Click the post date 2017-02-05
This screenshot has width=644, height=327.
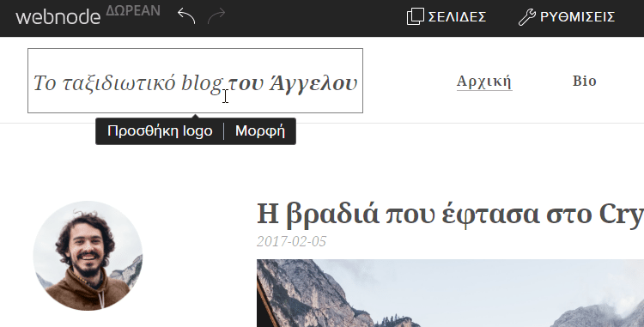tap(291, 241)
